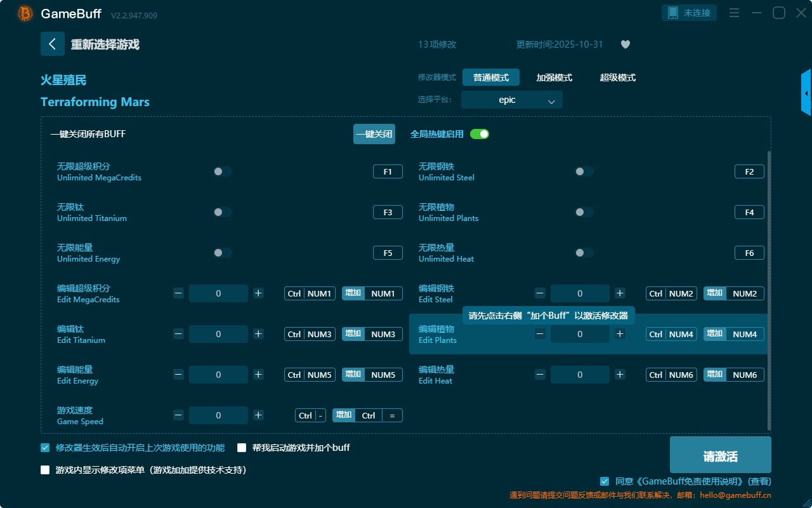Click the GameBuff logo icon
Image resolution: width=812 pixels, height=508 pixels.
pyautogui.click(x=25, y=13)
